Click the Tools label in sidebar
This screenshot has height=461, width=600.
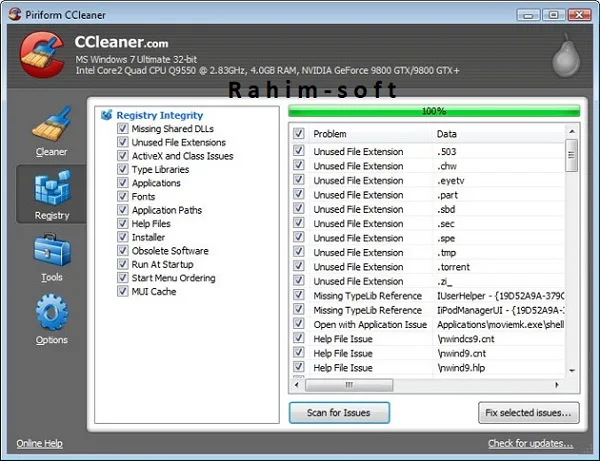pos(52,277)
